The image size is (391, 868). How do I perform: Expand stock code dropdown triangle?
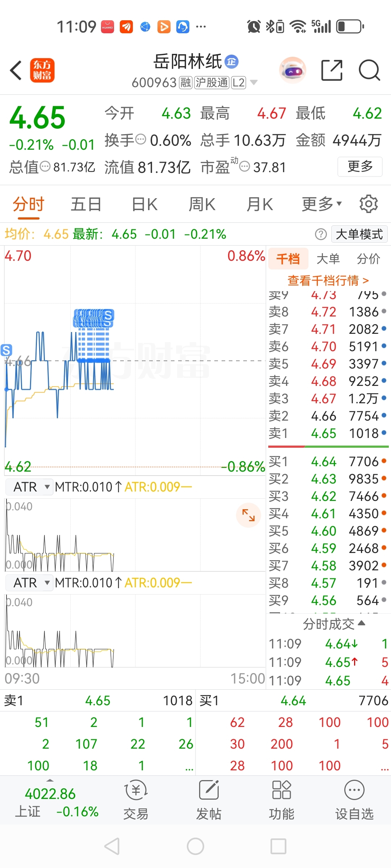point(254,82)
